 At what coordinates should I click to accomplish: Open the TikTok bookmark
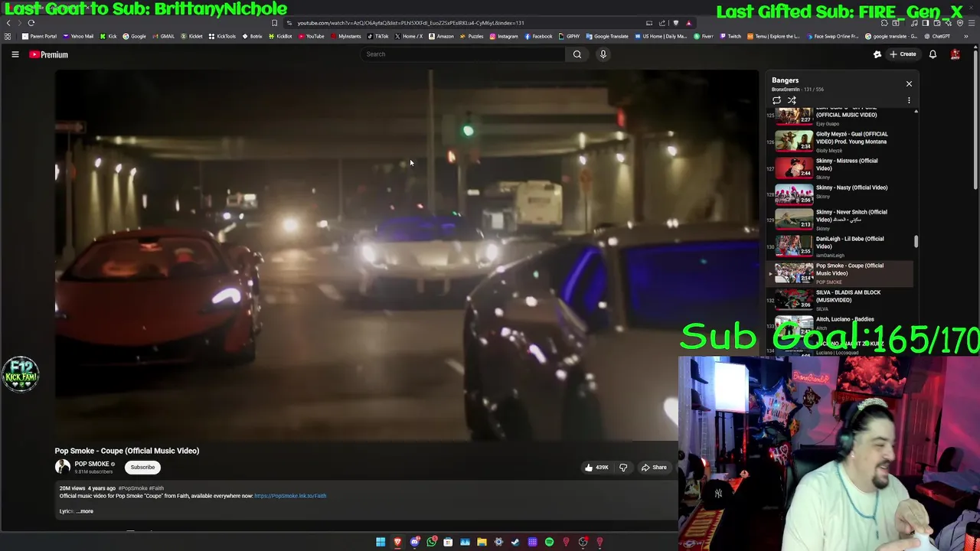[x=377, y=36]
